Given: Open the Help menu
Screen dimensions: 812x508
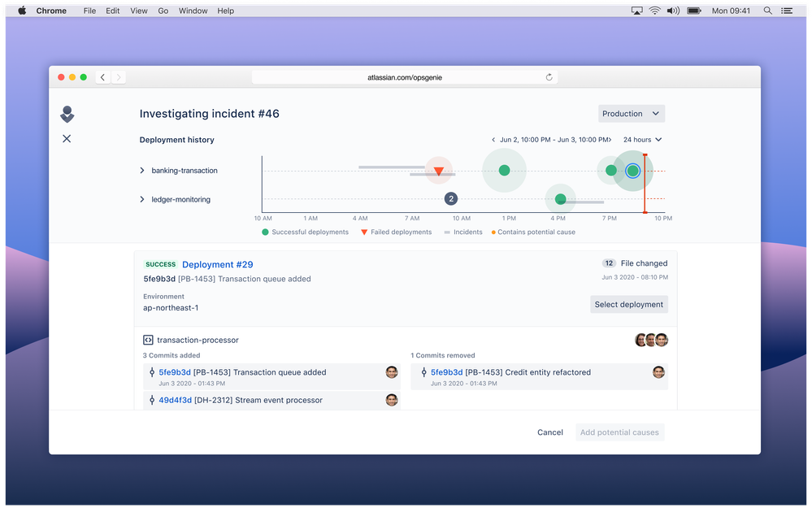Looking at the screenshot, I should click(x=225, y=11).
